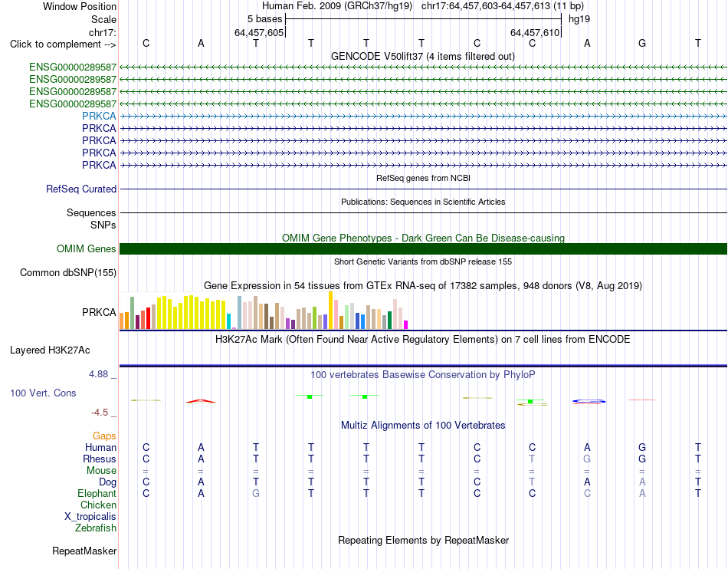This screenshot has height=569, width=728.
Task: Click the Chicken alignment row label
Action: coord(98,505)
